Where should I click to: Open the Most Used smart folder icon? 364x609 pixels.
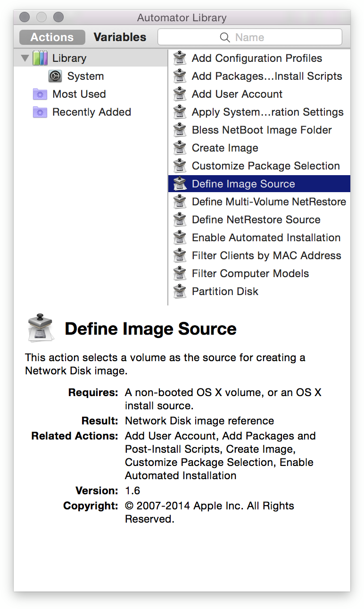pos(40,94)
